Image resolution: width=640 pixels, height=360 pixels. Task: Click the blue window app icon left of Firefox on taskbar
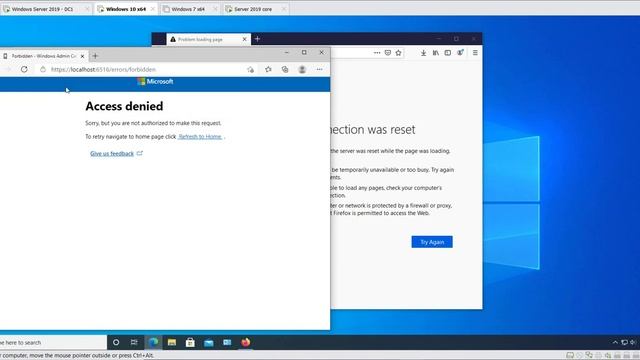click(227, 342)
